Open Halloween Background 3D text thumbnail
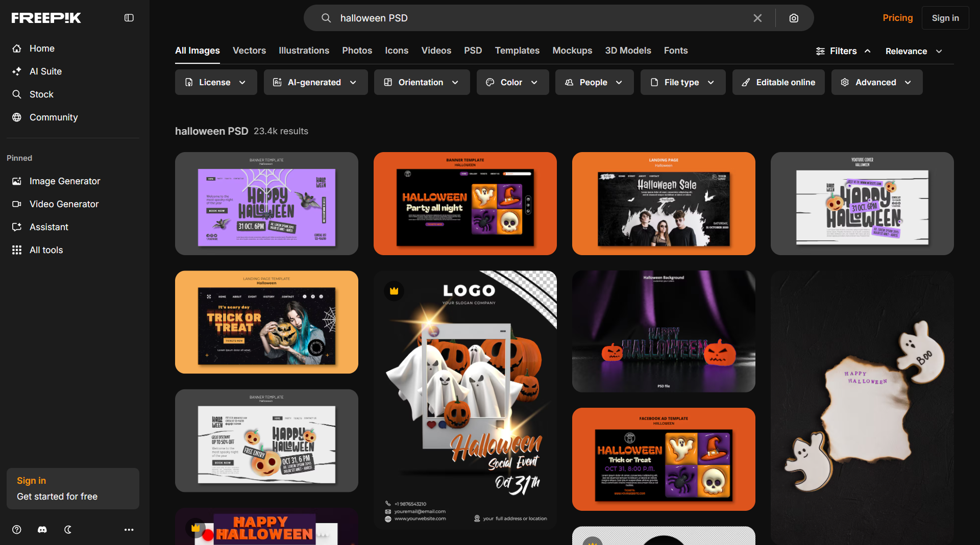 [x=664, y=331]
